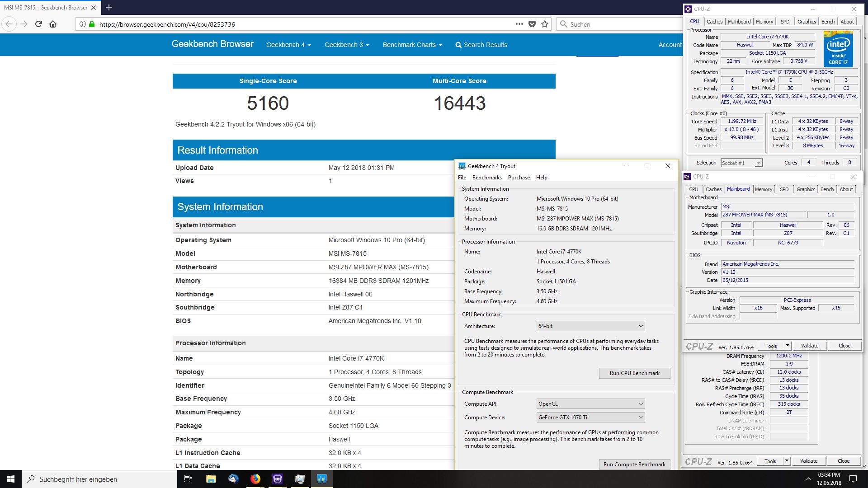
Task: Open Bench tab in top CPU-Z
Action: click(828, 22)
